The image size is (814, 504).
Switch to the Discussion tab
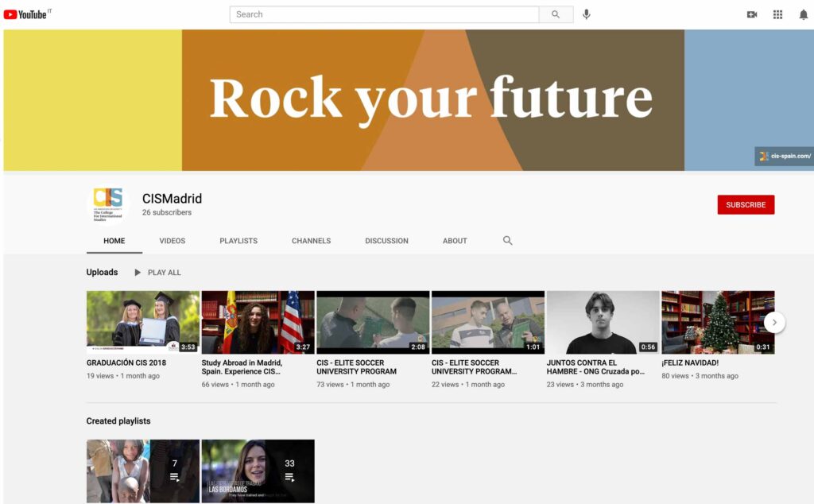click(x=387, y=241)
